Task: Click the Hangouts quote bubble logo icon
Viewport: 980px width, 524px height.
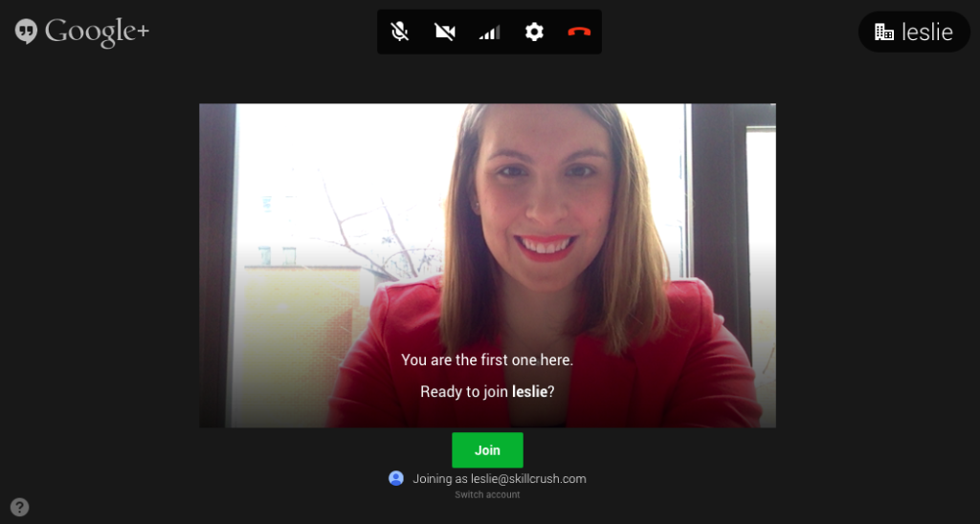Action: click(26, 32)
